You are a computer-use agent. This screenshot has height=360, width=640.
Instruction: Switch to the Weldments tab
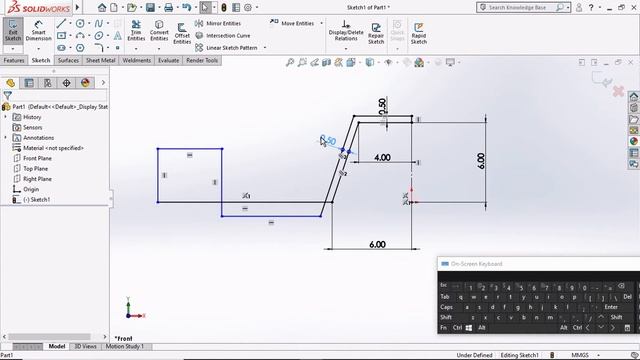(x=137, y=60)
